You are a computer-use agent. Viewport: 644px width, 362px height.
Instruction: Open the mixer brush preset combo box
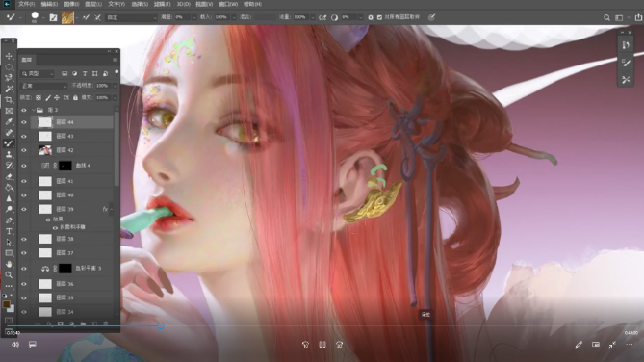(x=132, y=17)
